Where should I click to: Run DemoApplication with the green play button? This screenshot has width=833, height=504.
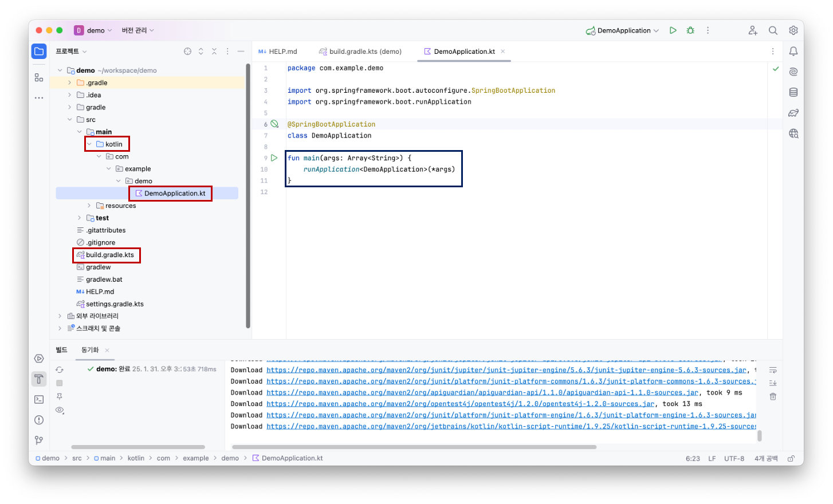pos(673,30)
